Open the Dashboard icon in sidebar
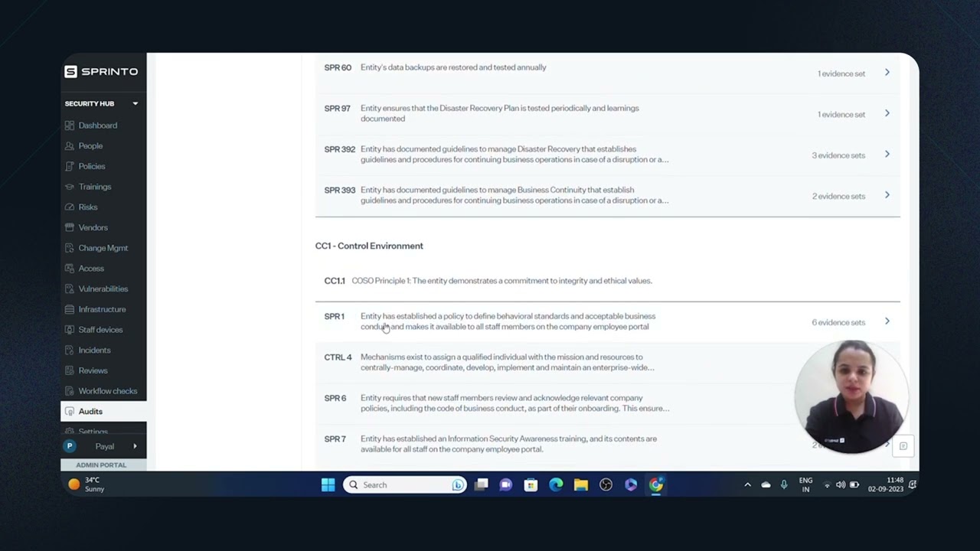980x551 pixels. [70, 126]
